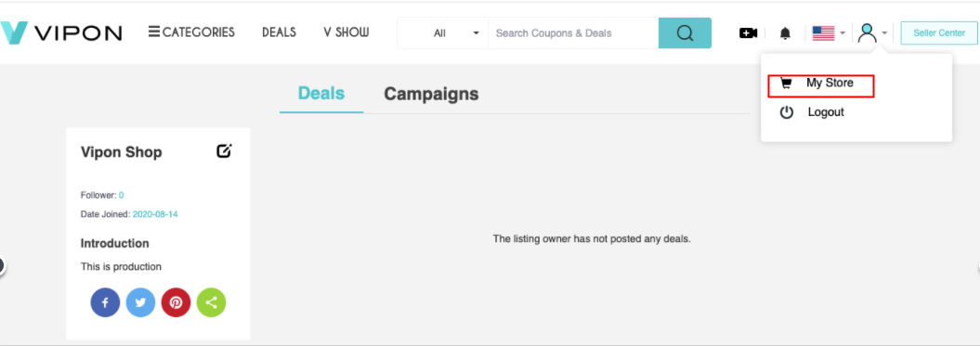Share store on Facebook
This screenshot has height=346, width=980.
coord(105,303)
